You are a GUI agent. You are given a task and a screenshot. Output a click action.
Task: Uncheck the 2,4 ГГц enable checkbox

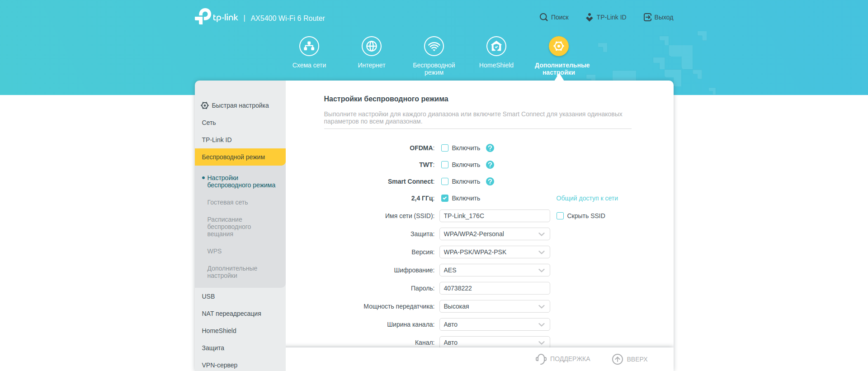[x=445, y=198]
